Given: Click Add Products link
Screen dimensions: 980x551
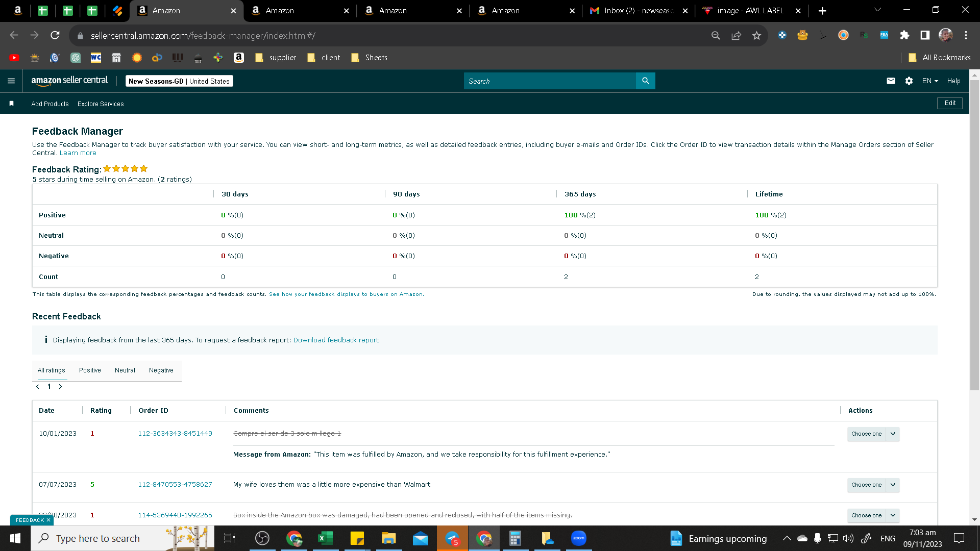Looking at the screenshot, I should click(50, 104).
